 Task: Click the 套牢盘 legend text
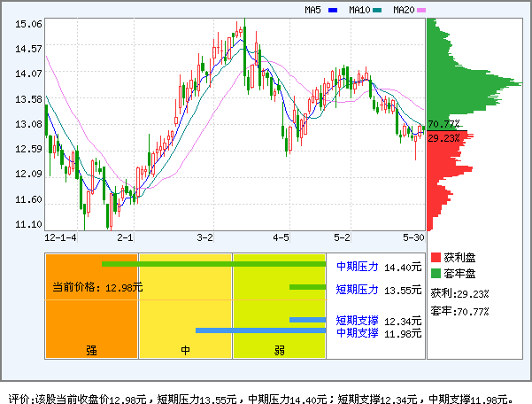point(459,274)
